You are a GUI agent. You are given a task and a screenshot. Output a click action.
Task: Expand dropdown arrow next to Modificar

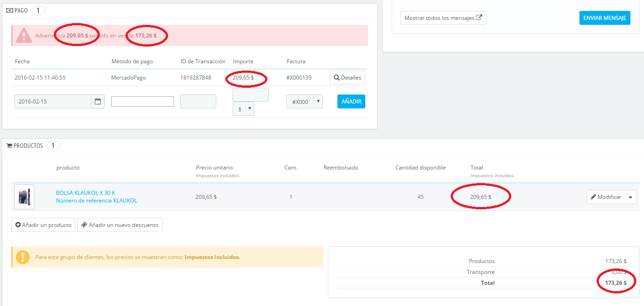(x=631, y=197)
